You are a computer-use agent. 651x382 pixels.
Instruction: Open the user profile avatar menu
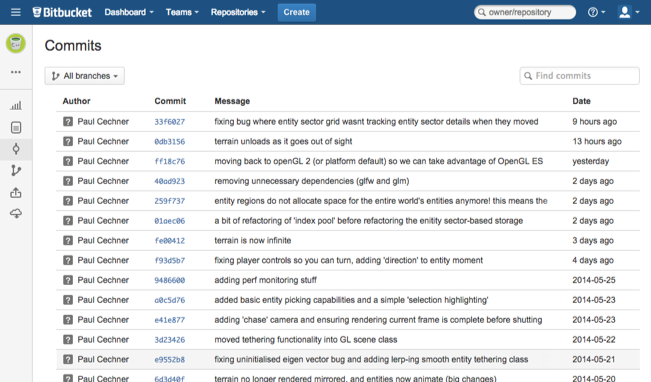click(629, 12)
